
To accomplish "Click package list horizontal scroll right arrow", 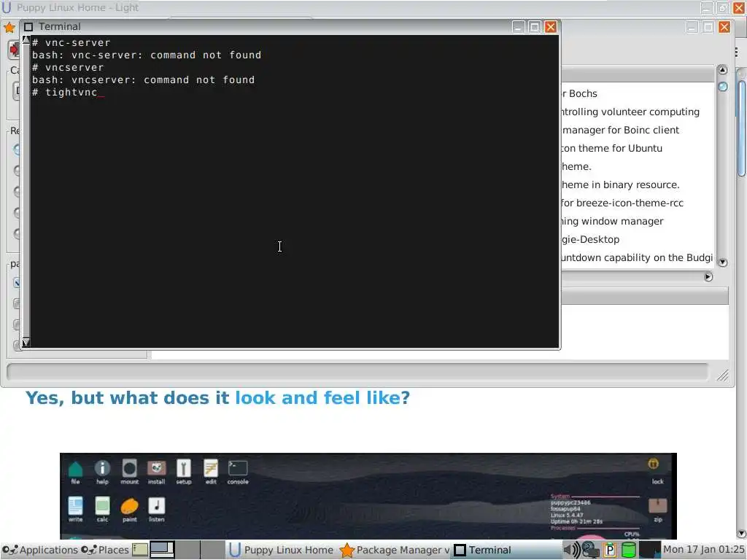I will coord(708,276).
